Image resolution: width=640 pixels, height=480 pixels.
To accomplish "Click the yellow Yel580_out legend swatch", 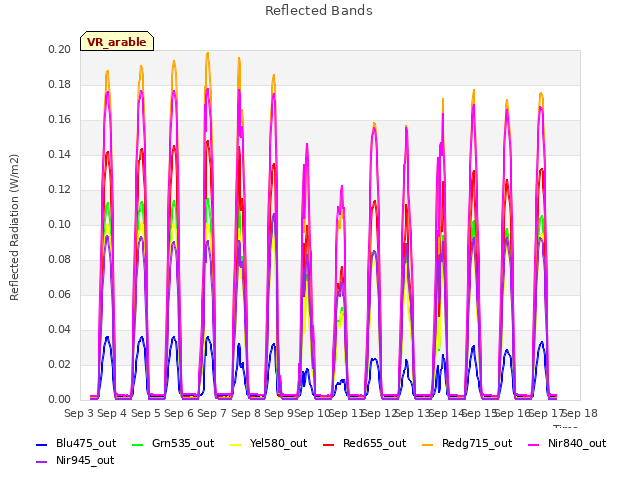I will coord(236,444).
